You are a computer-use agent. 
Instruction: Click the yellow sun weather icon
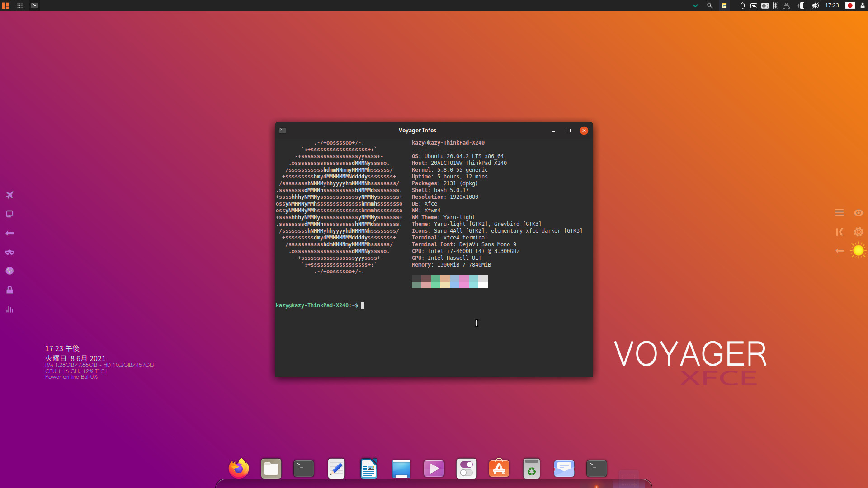tap(858, 250)
